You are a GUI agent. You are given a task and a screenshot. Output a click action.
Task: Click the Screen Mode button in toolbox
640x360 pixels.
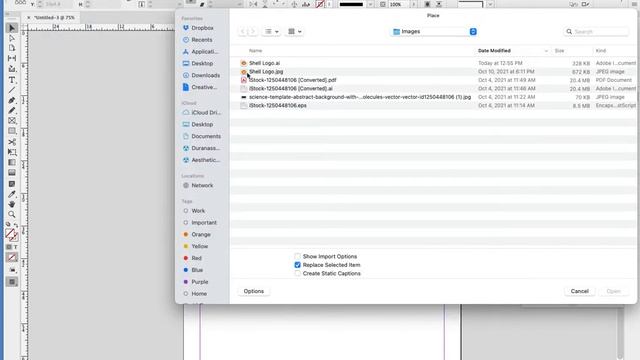point(12,282)
